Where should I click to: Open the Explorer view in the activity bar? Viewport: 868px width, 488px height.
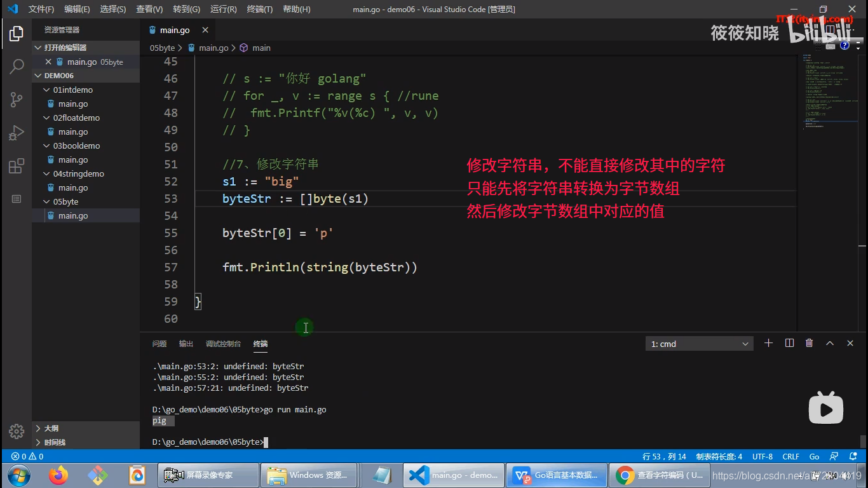(x=17, y=34)
